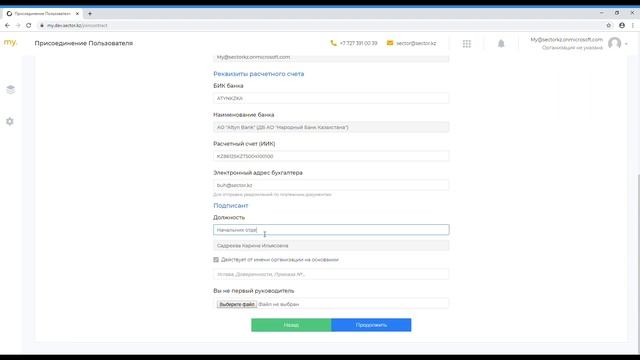Click the Наименование банка field
The height and width of the screenshot is (360, 640).
(331, 127)
